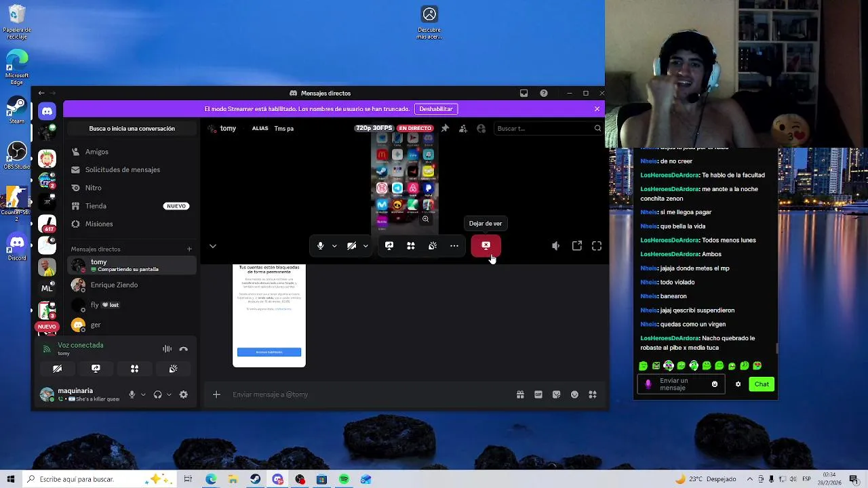Open tomy direct message
This screenshot has height=488, width=868.
click(133, 265)
